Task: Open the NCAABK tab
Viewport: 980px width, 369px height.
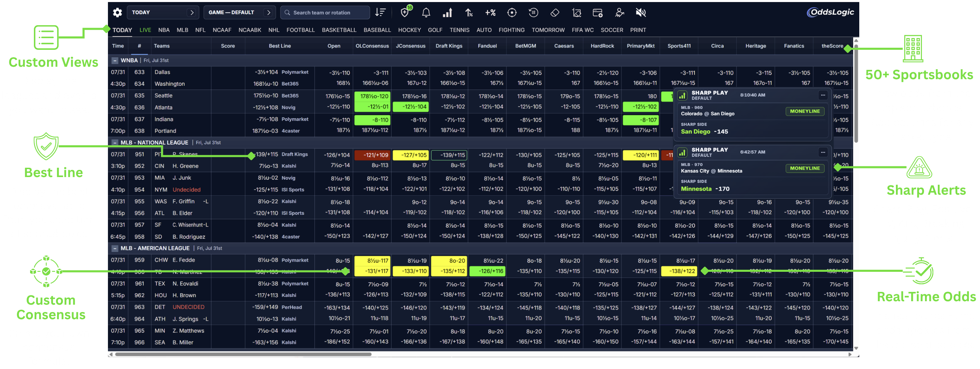Action: pos(249,30)
